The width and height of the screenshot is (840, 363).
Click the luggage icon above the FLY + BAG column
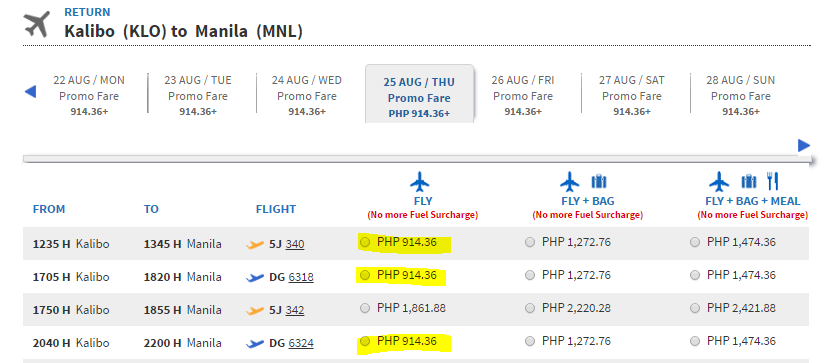coord(599,182)
